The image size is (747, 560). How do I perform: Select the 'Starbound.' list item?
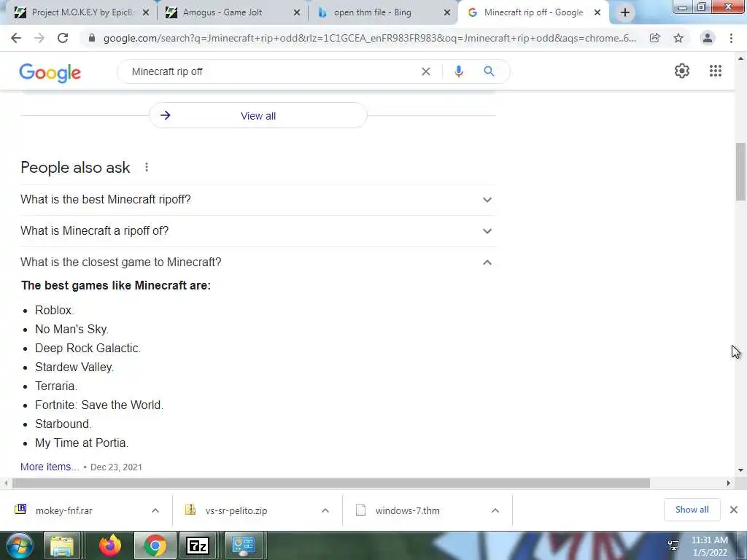coord(63,424)
